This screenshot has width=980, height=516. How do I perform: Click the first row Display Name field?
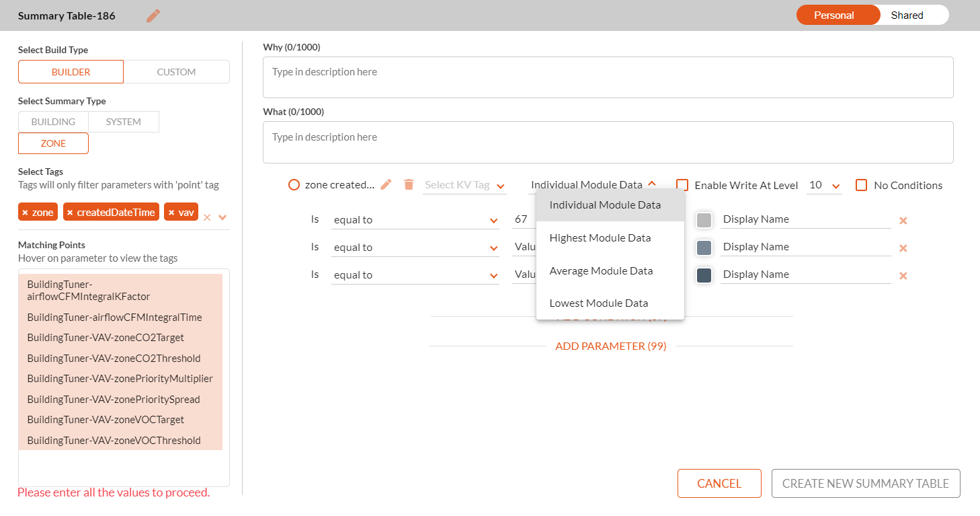806,219
